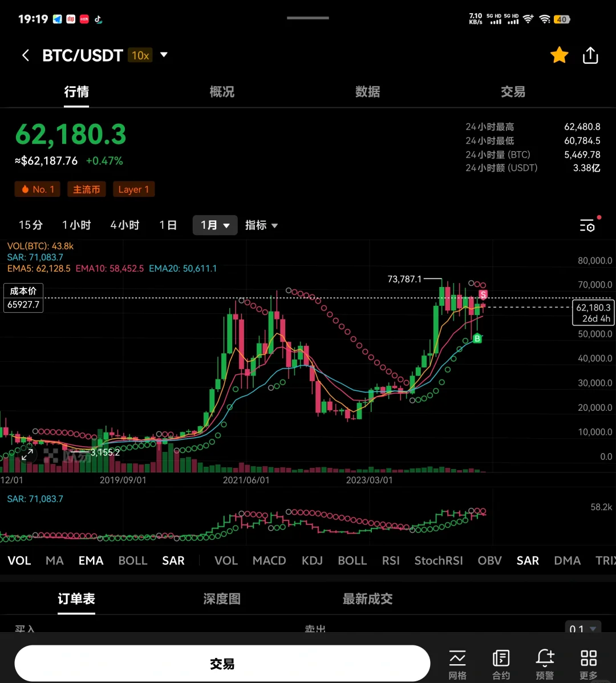Switch to the 行情 tab
This screenshot has height=683, width=616.
click(x=76, y=92)
